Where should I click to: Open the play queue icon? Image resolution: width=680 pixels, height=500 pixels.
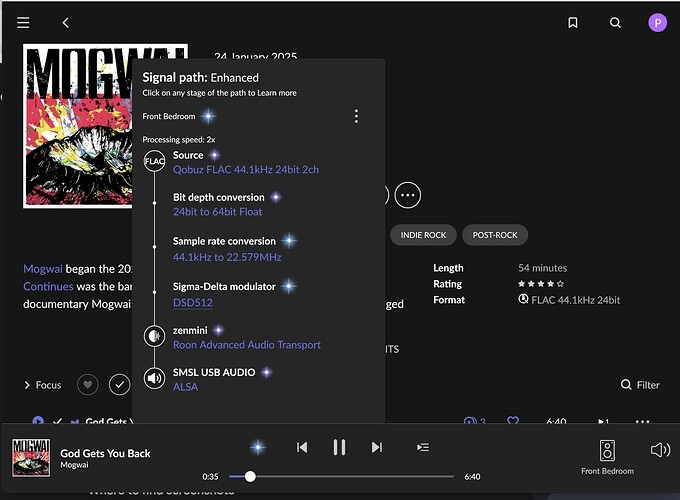[423, 447]
